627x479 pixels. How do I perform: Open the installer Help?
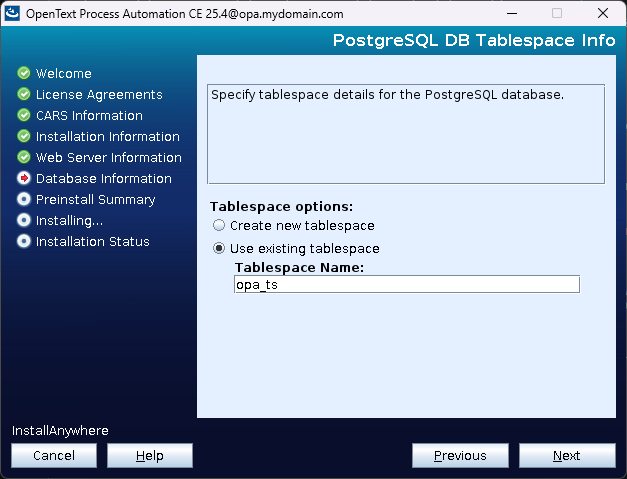[150, 455]
